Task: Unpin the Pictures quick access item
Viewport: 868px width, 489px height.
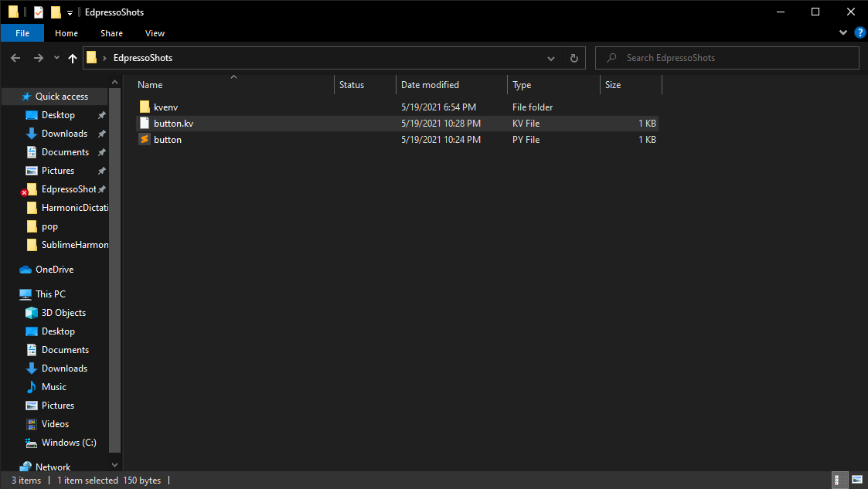Action: point(101,171)
